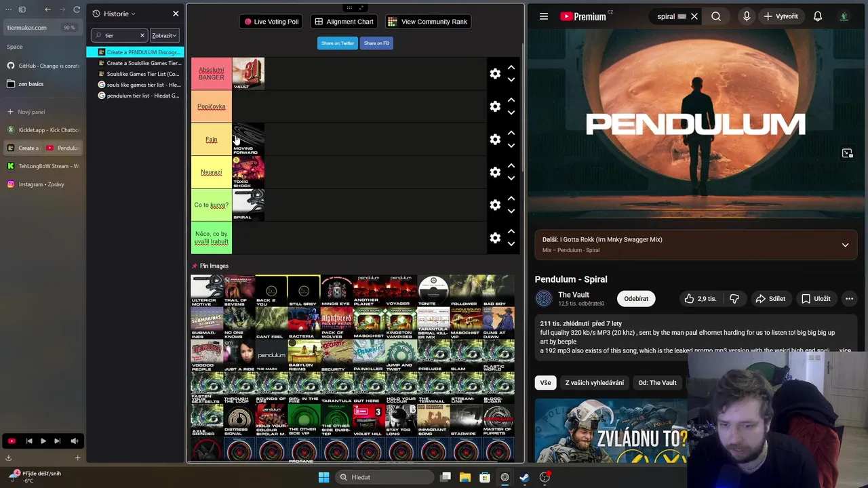Image resolution: width=868 pixels, height=488 pixels.
Task: Select the Moving Forward tile in Fajn
Action: [248, 140]
